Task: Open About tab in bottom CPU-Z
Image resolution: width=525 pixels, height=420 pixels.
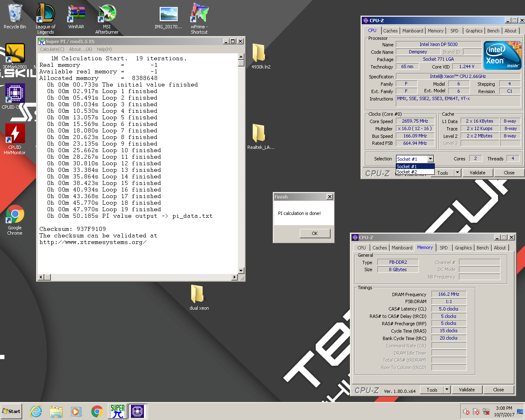Action: (500, 248)
